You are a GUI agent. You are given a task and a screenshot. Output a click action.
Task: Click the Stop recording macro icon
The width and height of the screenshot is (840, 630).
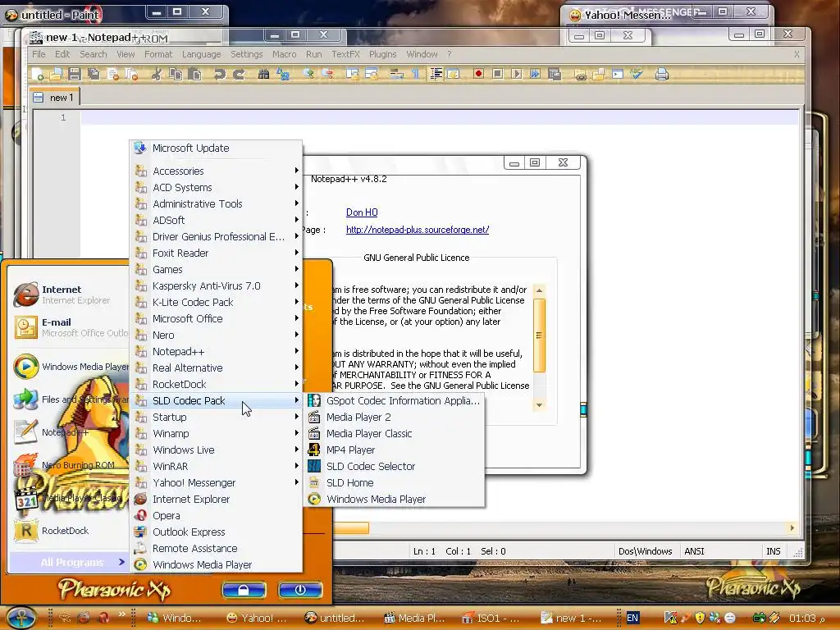point(498,73)
